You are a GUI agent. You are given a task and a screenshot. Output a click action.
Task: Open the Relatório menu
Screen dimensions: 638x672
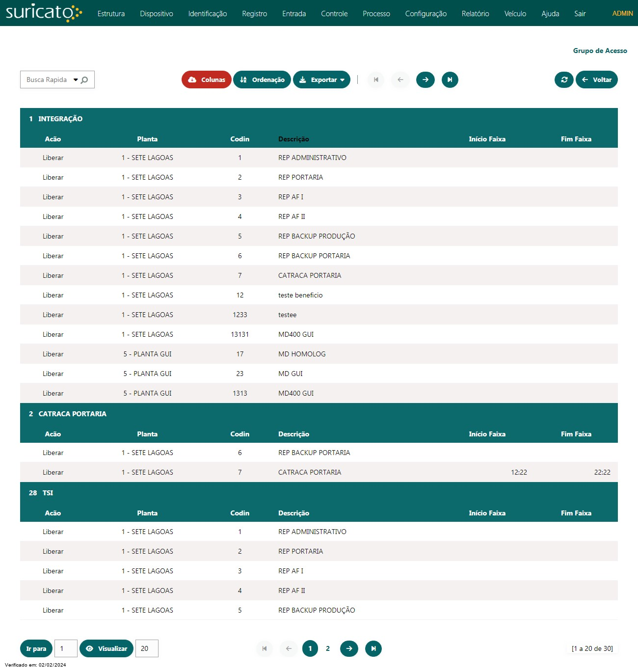pyautogui.click(x=476, y=14)
